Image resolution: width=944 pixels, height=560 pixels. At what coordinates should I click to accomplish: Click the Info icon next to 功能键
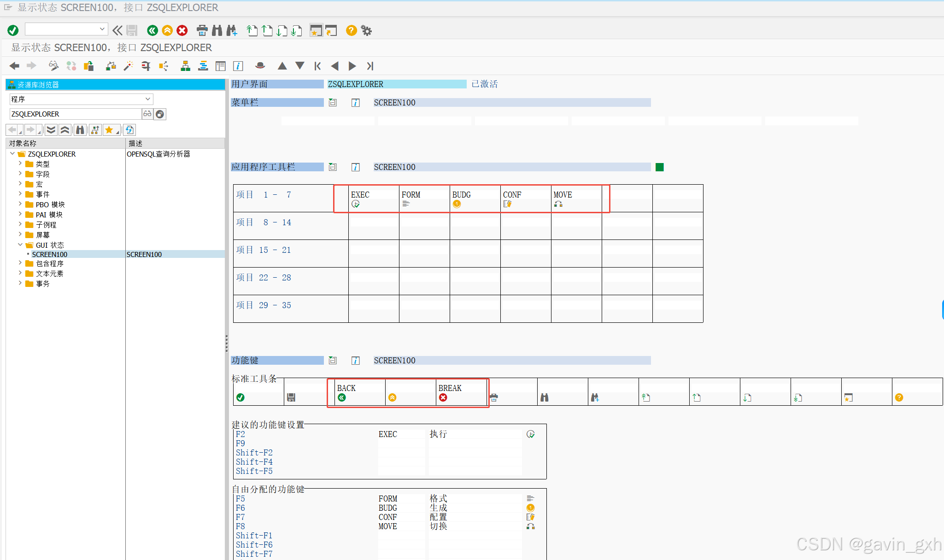pos(356,360)
